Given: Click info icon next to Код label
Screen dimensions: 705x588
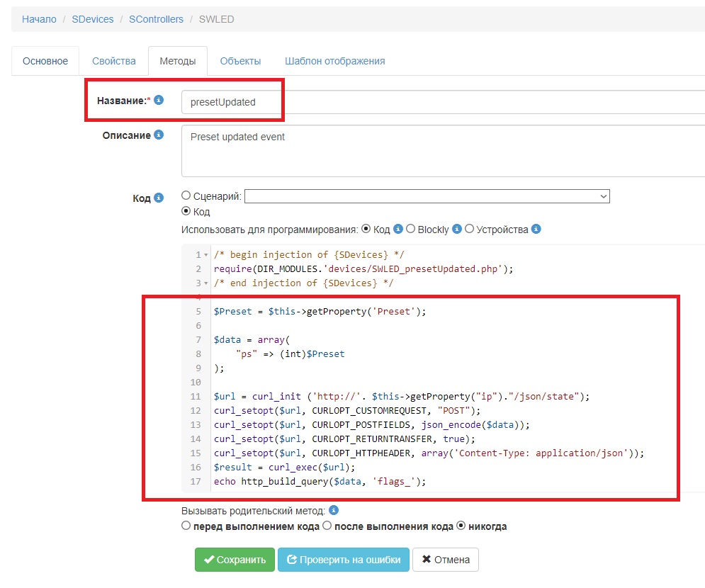Looking at the screenshot, I should point(159,198).
